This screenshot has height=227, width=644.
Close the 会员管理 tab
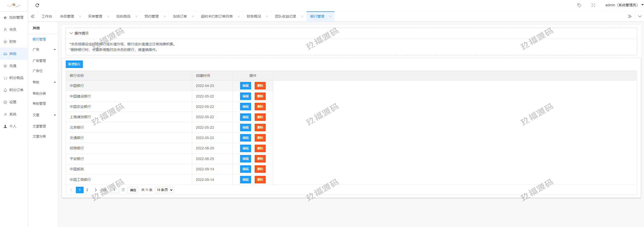80,17
